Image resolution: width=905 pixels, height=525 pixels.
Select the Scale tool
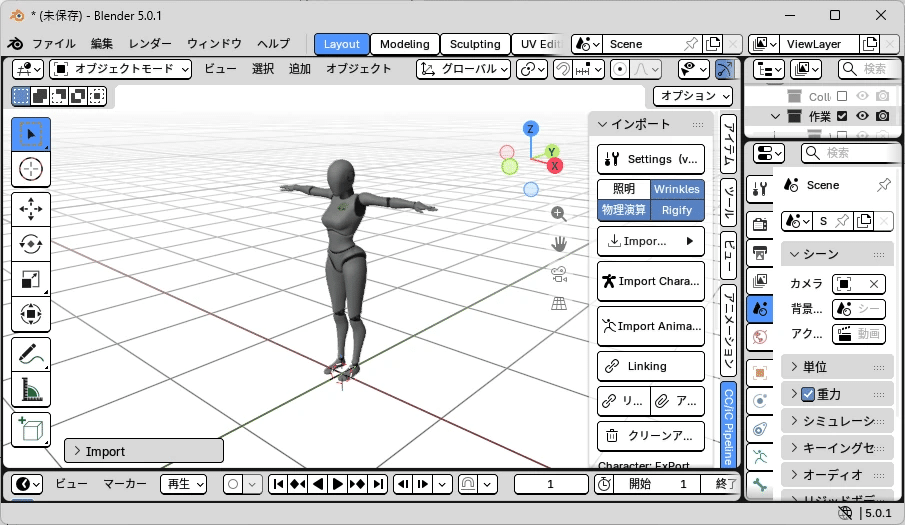point(31,279)
